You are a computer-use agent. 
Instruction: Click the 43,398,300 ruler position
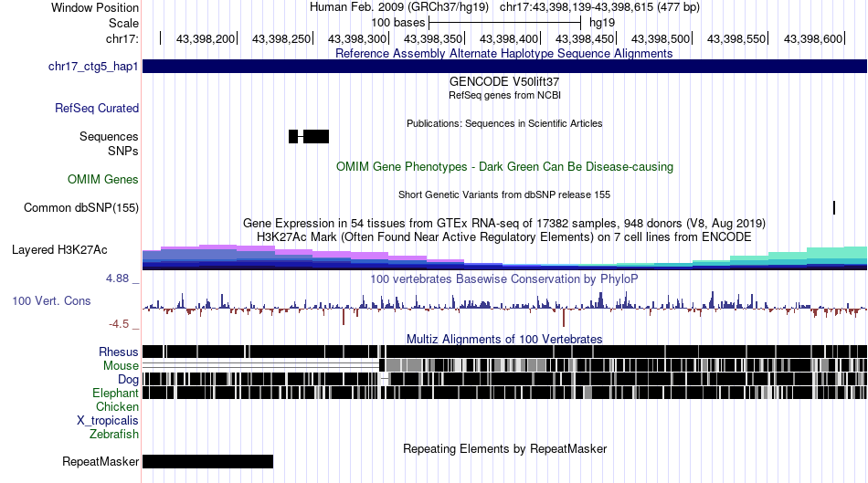[357, 38]
